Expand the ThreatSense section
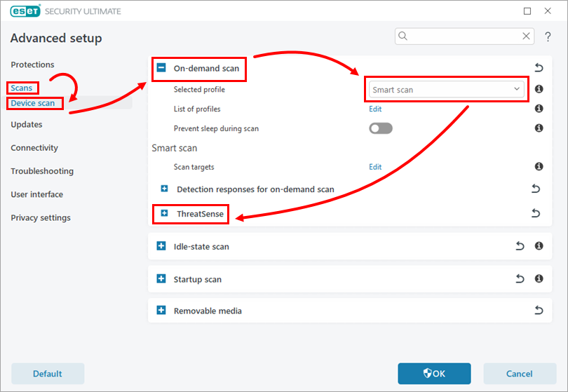The width and height of the screenshot is (568, 392). [165, 213]
